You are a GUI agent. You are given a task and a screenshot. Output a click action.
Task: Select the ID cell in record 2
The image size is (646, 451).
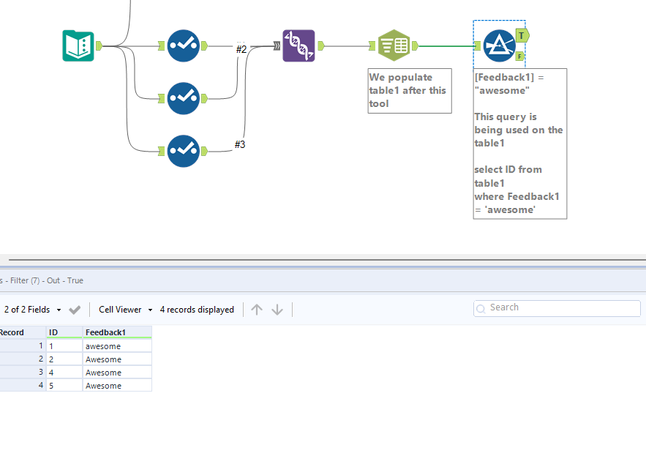click(x=64, y=360)
